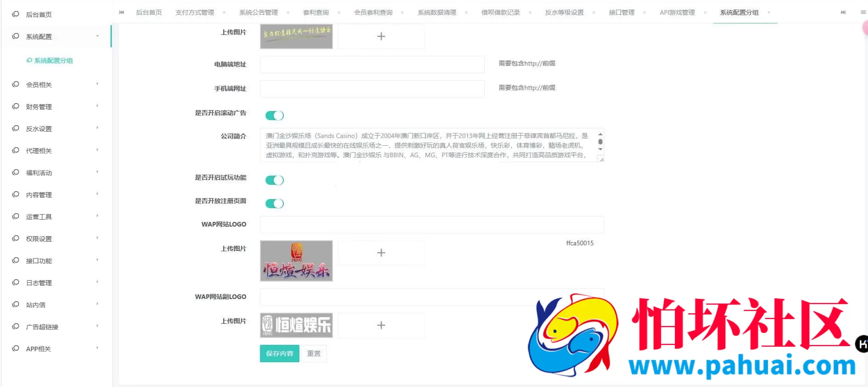The height and width of the screenshot is (387, 868).
Task: Click scroll-down arrow in 公司简介 textarea
Action: click(600, 149)
